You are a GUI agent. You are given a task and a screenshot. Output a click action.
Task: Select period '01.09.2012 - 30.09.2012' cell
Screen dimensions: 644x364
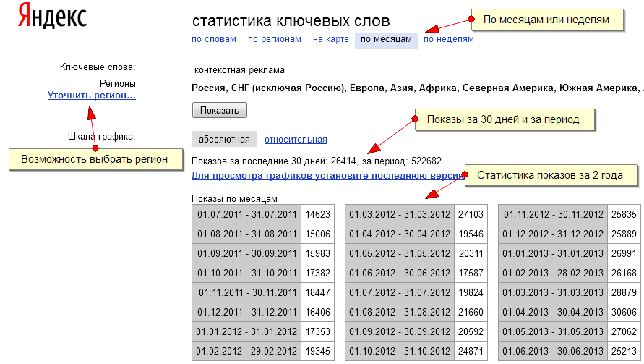400,331
